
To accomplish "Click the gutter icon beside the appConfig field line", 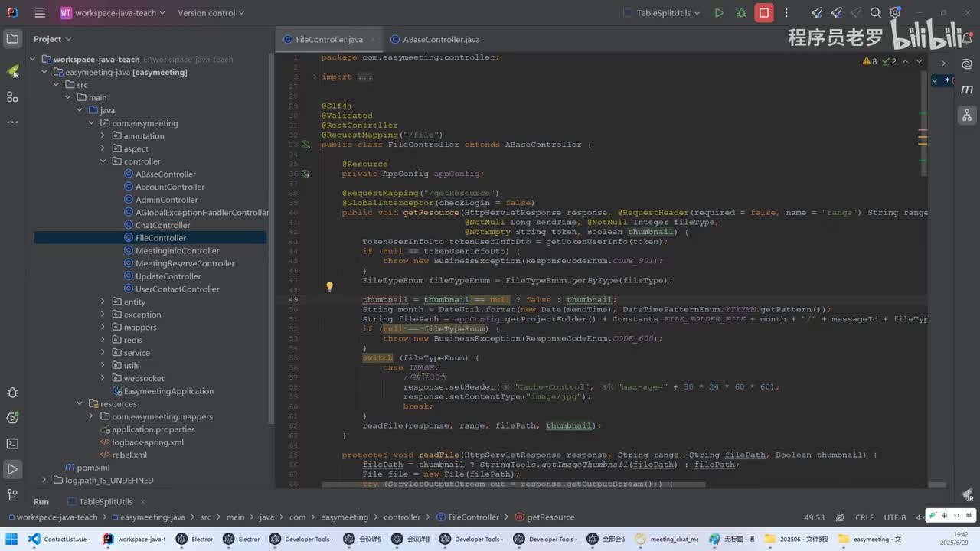I will [305, 174].
